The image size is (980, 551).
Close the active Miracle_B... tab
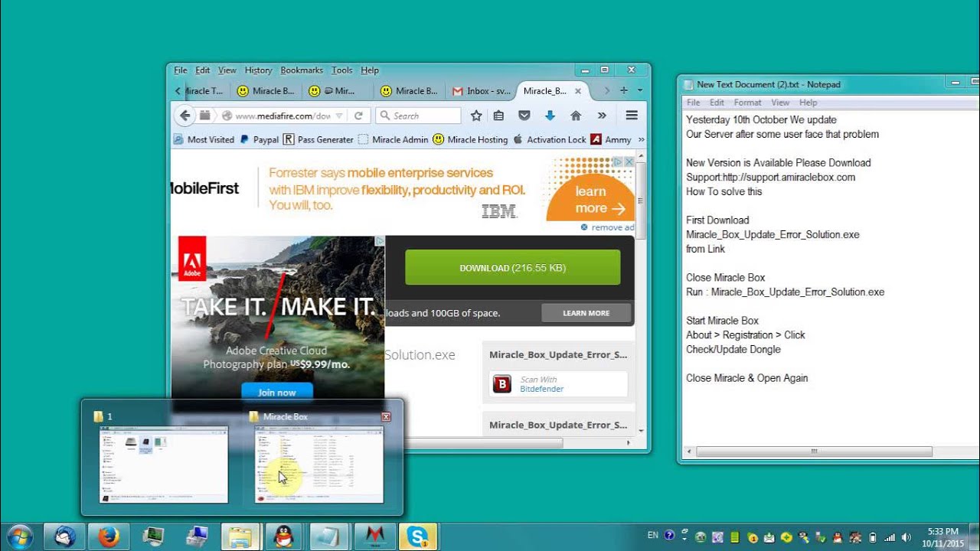(578, 91)
